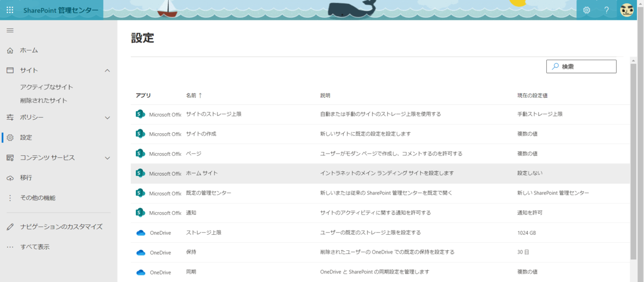Click SharePoint icon in ホーム サイト row
Screen dimensions: 644x282
[140, 173]
